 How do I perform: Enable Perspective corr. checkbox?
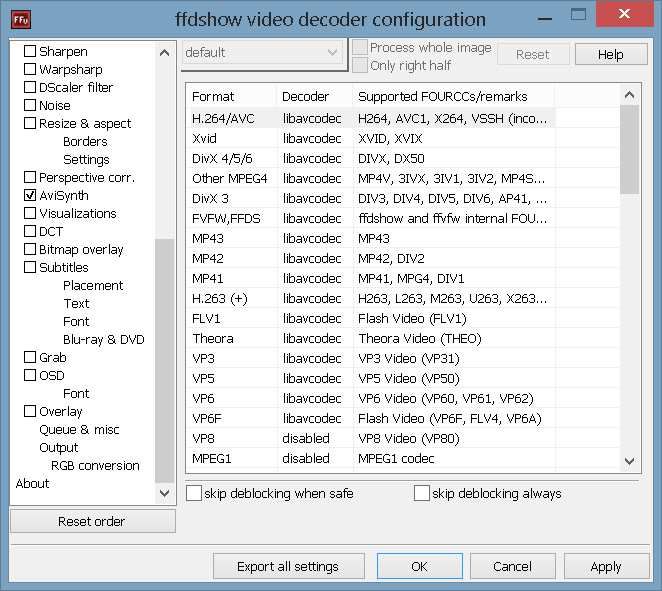pos(30,177)
